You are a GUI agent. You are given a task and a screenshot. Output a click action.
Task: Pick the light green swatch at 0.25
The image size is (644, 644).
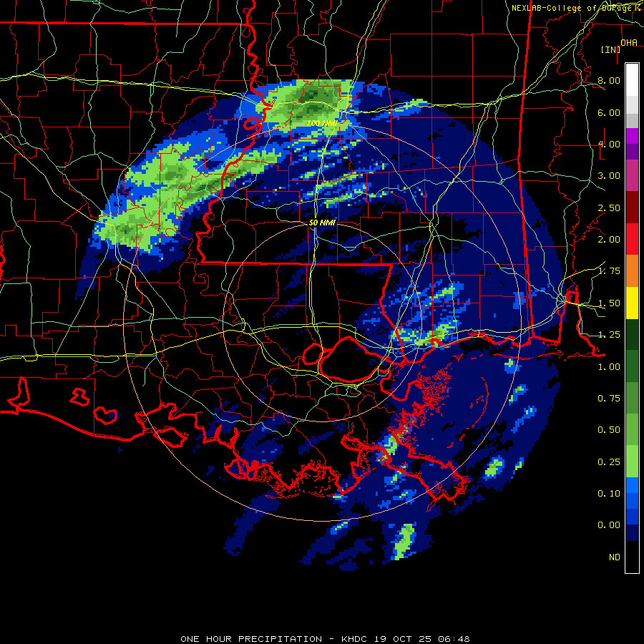[632, 462]
